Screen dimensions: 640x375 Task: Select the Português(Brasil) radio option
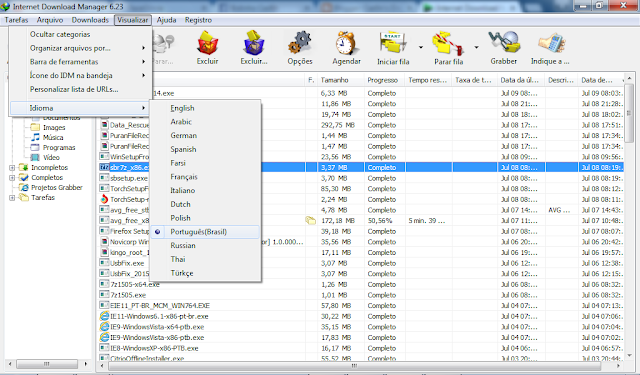[x=158, y=231]
